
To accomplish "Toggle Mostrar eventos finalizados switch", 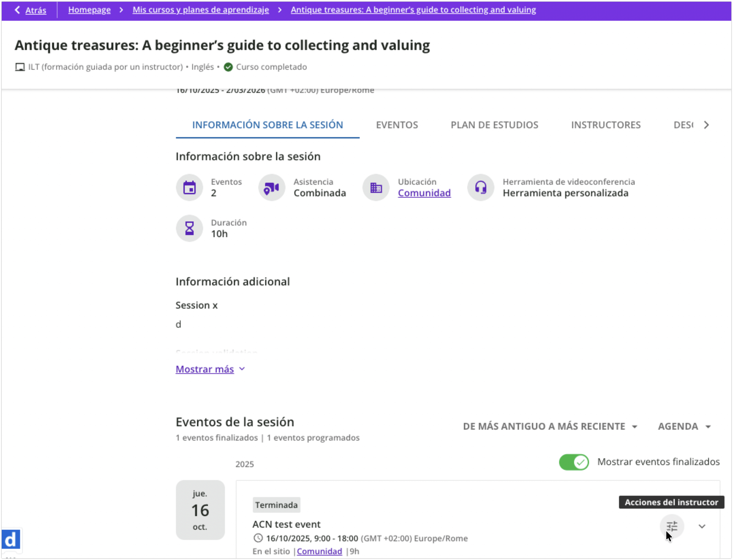I will coord(574,462).
